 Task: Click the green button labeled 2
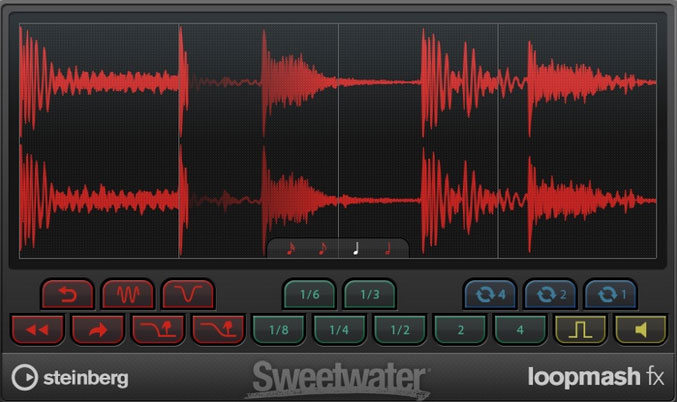click(x=460, y=330)
